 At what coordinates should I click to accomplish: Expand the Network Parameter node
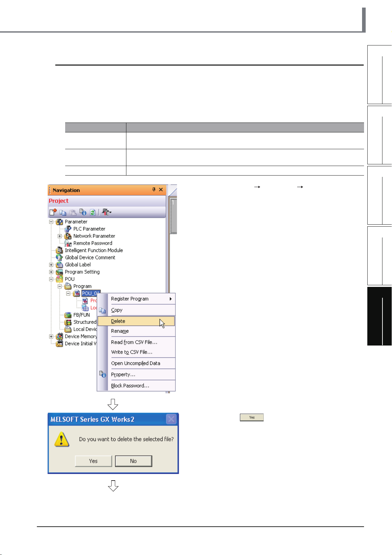click(60, 236)
